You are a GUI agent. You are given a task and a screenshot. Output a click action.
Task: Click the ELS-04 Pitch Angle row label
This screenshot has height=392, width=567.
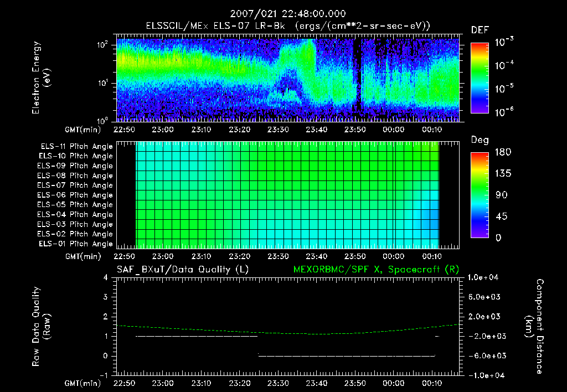tap(75, 214)
